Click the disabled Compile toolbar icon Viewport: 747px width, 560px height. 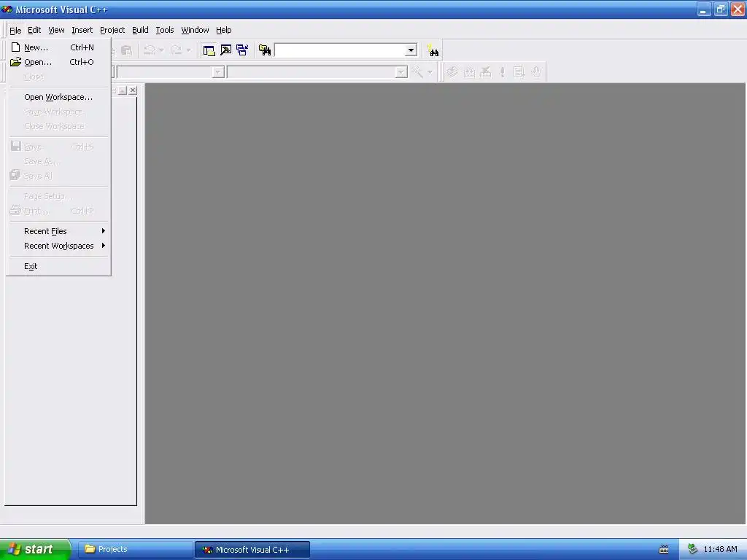tap(452, 72)
